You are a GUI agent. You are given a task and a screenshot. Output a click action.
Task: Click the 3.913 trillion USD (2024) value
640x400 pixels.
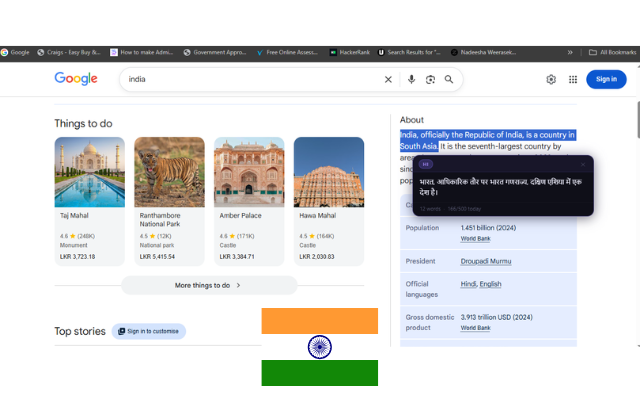(x=496, y=317)
